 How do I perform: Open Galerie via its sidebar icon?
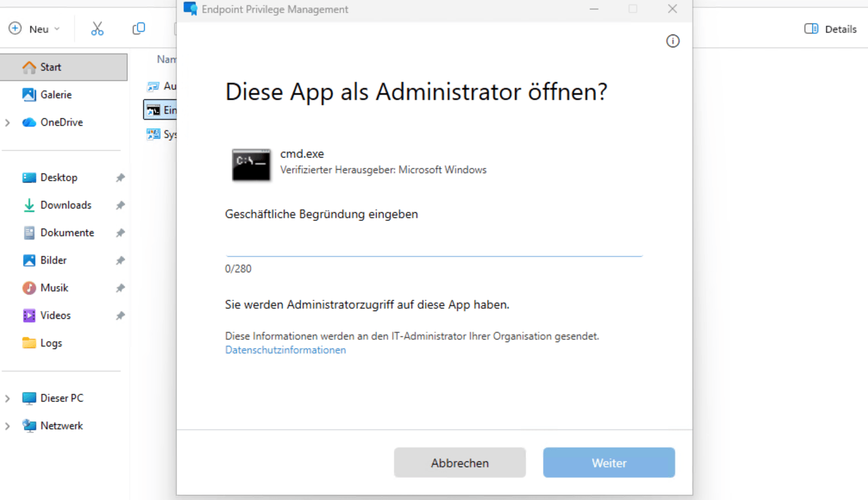tap(29, 94)
